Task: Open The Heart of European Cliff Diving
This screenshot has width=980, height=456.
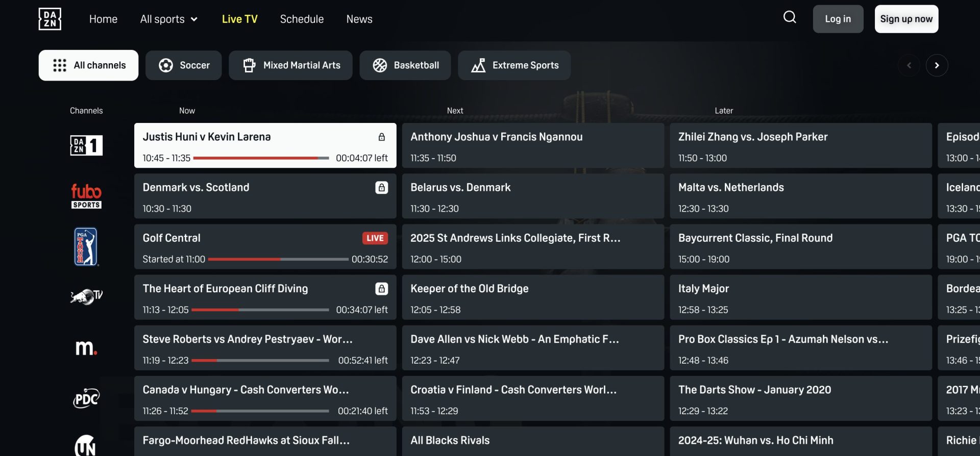Action: [265, 297]
